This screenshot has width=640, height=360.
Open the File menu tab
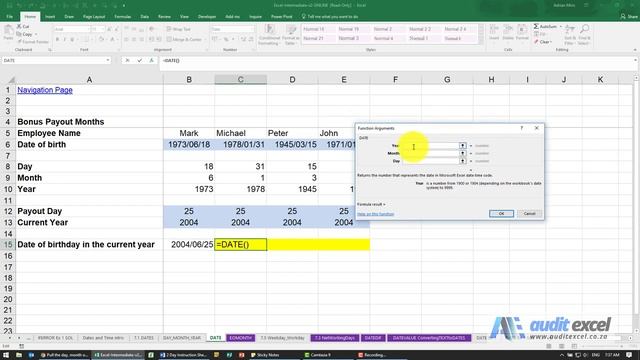tap(10, 17)
